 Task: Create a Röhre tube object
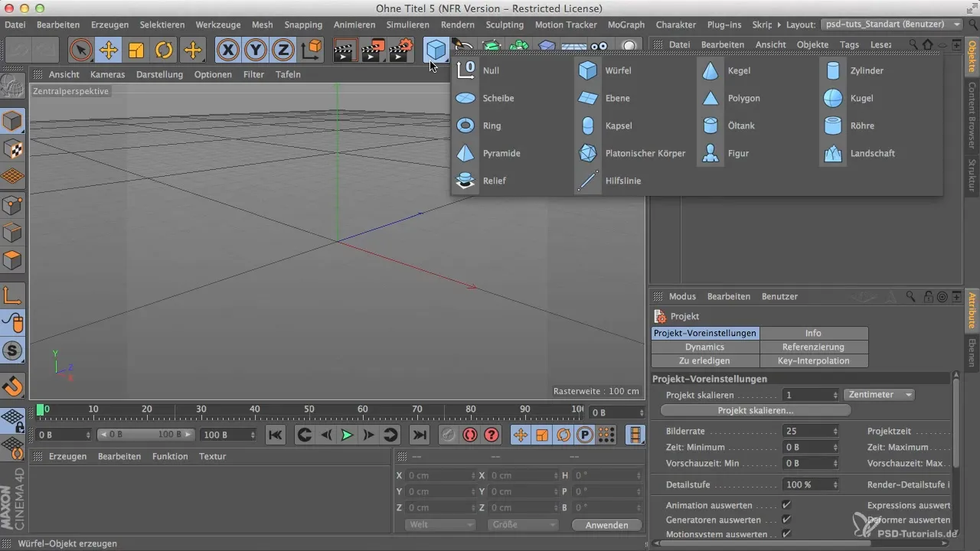point(850,126)
